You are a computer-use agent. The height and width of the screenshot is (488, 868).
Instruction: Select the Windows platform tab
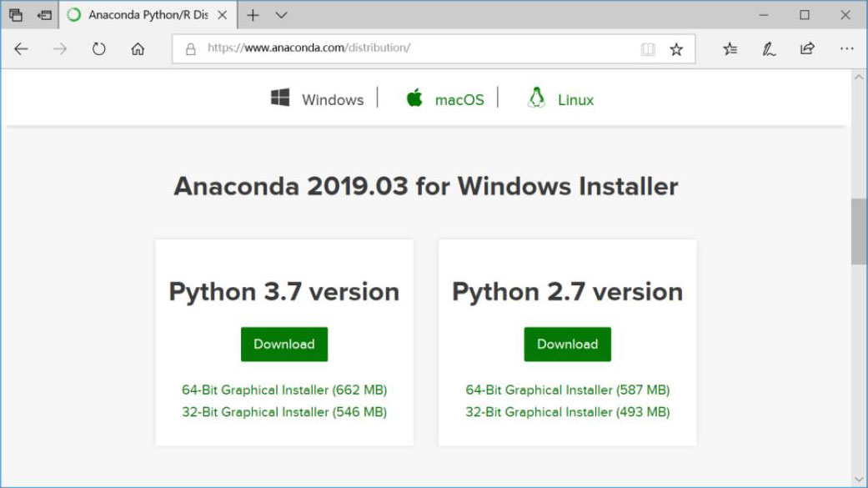pyautogui.click(x=317, y=99)
